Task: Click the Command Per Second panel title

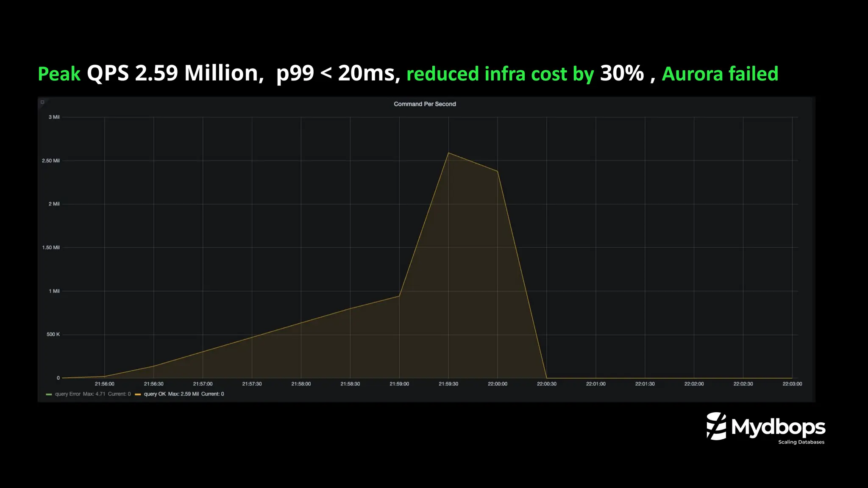Action: tap(425, 104)
